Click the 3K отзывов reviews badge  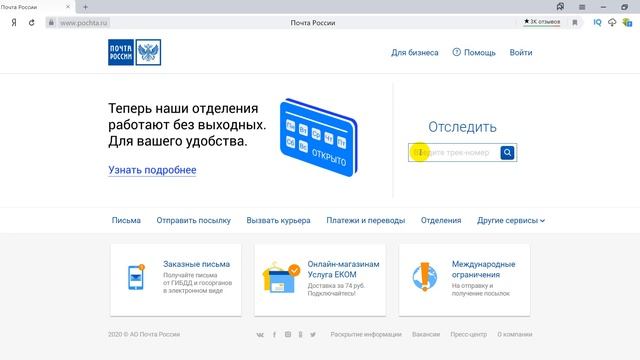click(542, 22)
